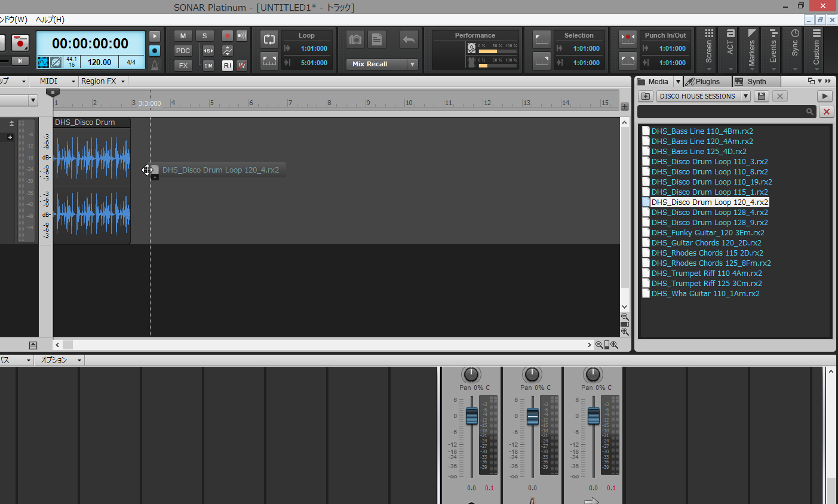Open the Options (オプション) menu in the console
838x504 pixels.
[x=59, y=360]
